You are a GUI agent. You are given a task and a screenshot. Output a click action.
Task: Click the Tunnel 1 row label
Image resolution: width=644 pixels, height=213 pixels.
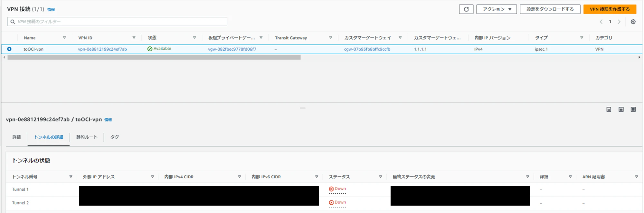coord(20,189)
